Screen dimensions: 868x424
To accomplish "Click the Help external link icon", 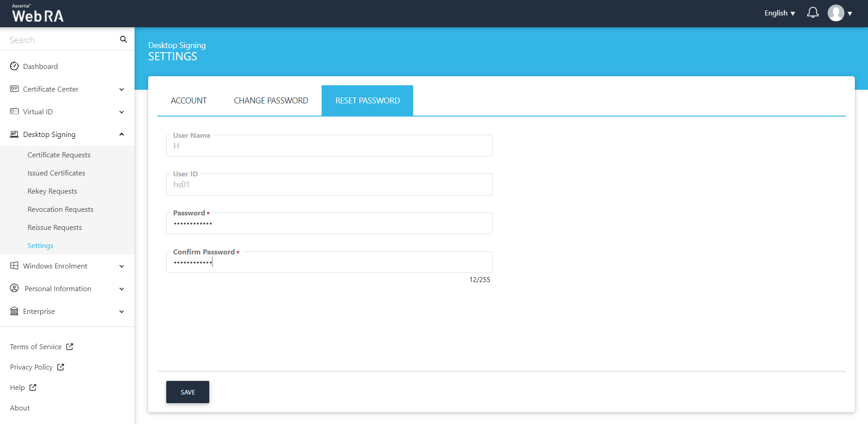I will (33, 388).
